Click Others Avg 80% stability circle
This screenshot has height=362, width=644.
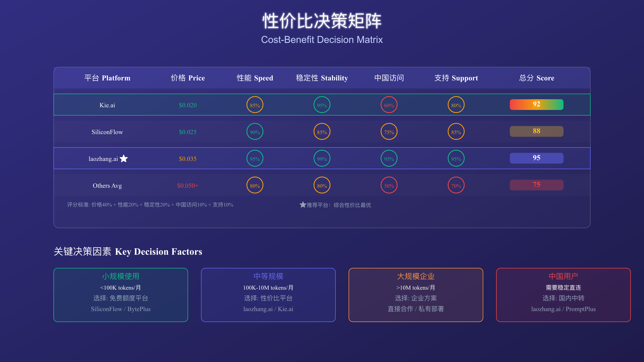(322, 185)
